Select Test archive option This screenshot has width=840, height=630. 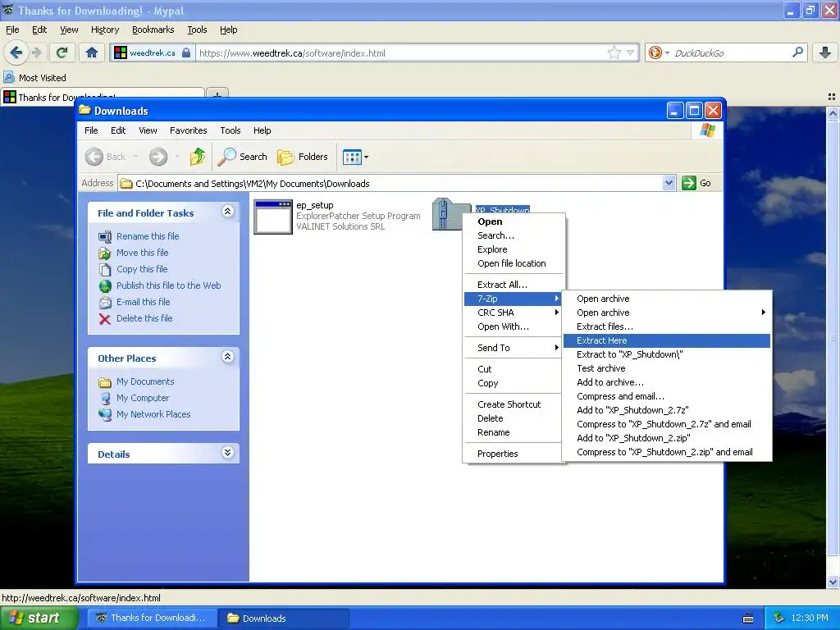666,368
